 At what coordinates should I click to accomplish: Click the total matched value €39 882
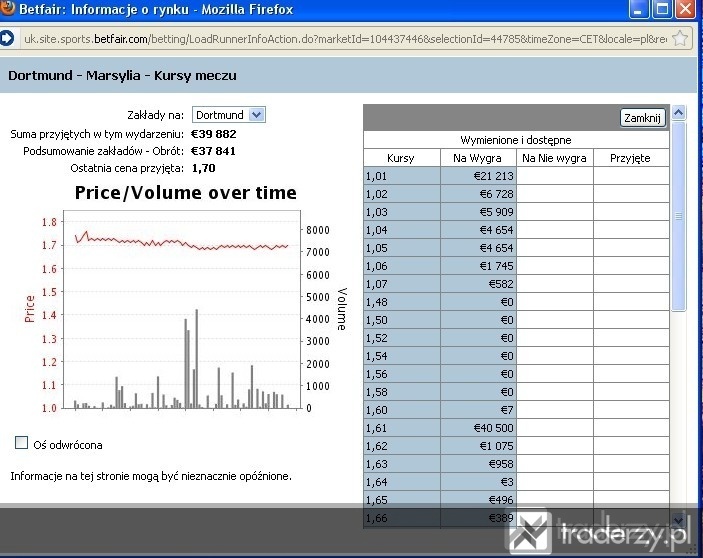coord(213,134)
